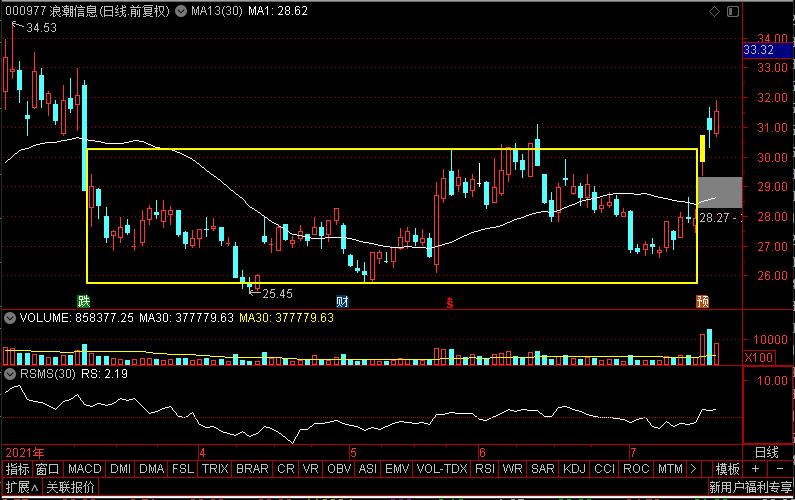Viewport: 795px width, 500px height.
Task: Click the blue 财 financial report marker
Action: (342, 300)
